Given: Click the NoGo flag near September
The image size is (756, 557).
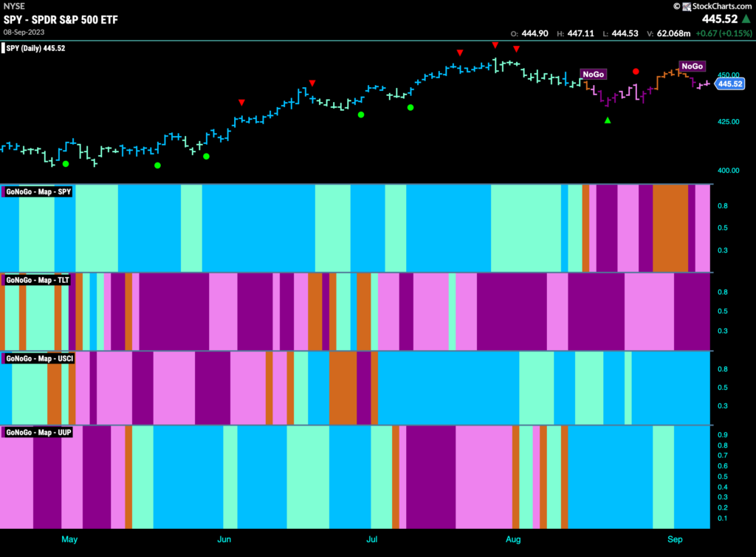Looking at the screenshot, I should 692,66.
